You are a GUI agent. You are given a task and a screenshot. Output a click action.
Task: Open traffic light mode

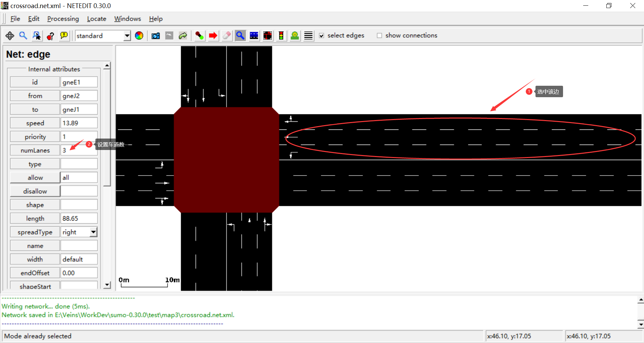[281, 35]
